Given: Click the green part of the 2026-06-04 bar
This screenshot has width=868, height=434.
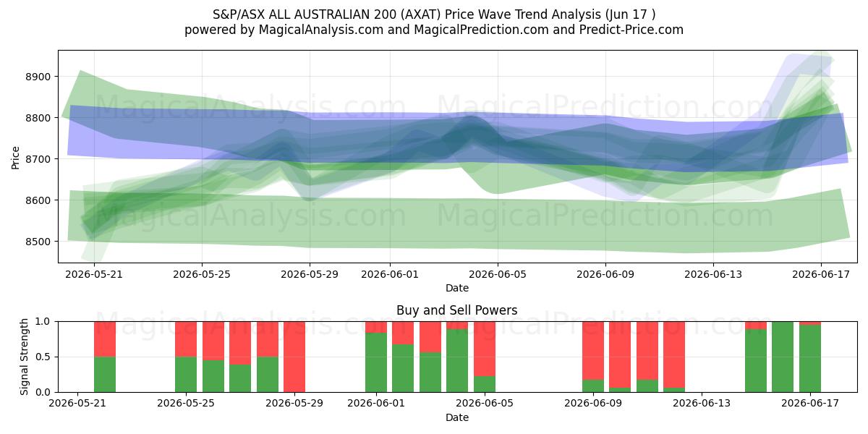Looking at the screenshot, I should [x=457, y=361].
